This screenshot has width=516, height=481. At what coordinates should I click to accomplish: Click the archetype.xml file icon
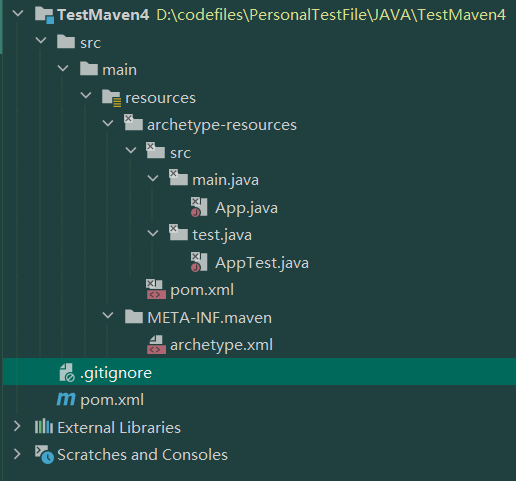coord(156,345)
